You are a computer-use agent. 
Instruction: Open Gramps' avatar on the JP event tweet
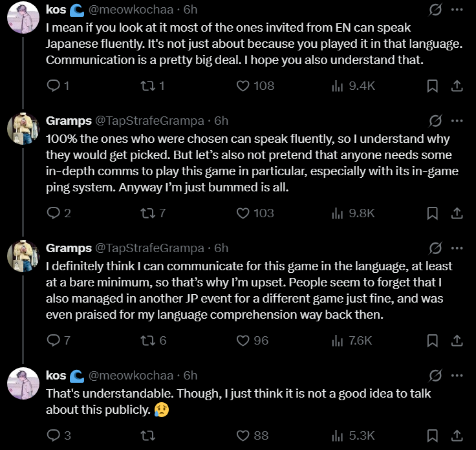click(23, 256)
